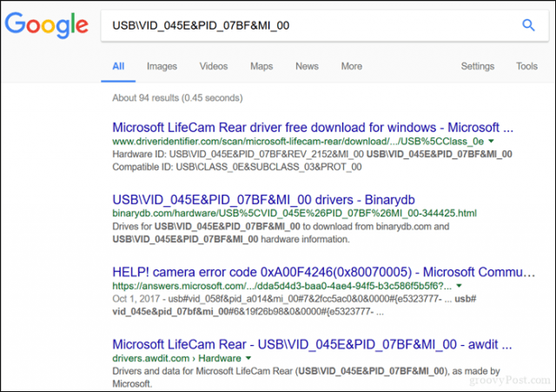556x392 pixels.
Task: Click the 'Hardware ID: USB\VID_045E' snippet line
Action: 312,154
